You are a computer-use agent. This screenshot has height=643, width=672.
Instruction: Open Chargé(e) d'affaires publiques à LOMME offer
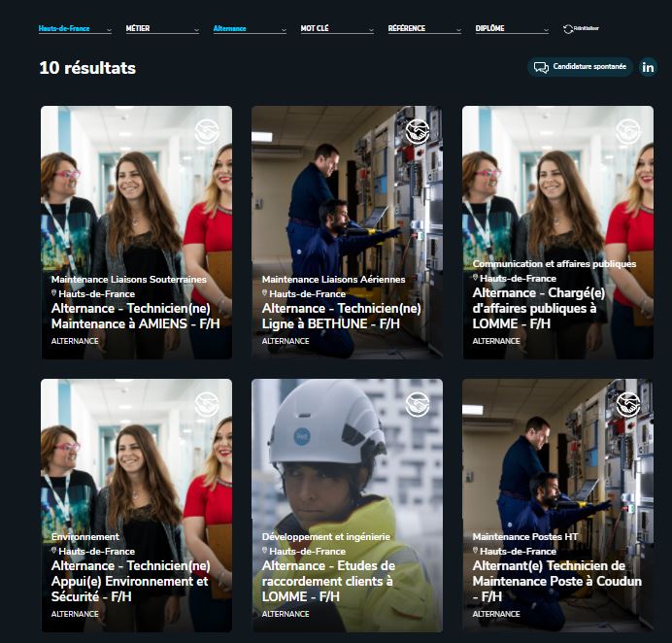point(539,308)
